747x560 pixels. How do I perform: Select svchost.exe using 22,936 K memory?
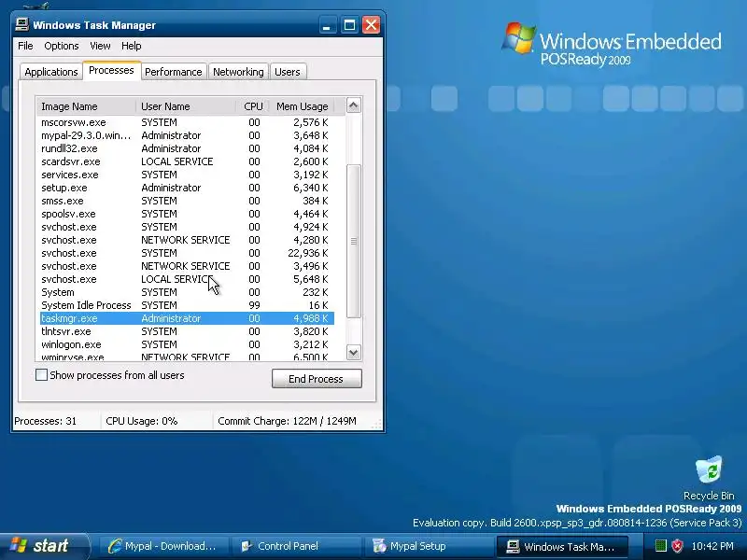point(187,253)
